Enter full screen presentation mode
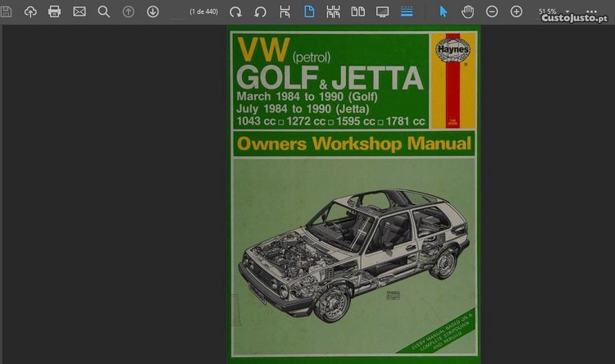615x364 pixels. [382, 11]
